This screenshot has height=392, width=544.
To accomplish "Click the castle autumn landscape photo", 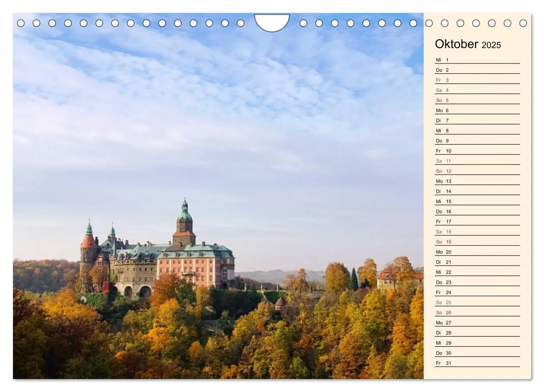I will pos(218,196).
